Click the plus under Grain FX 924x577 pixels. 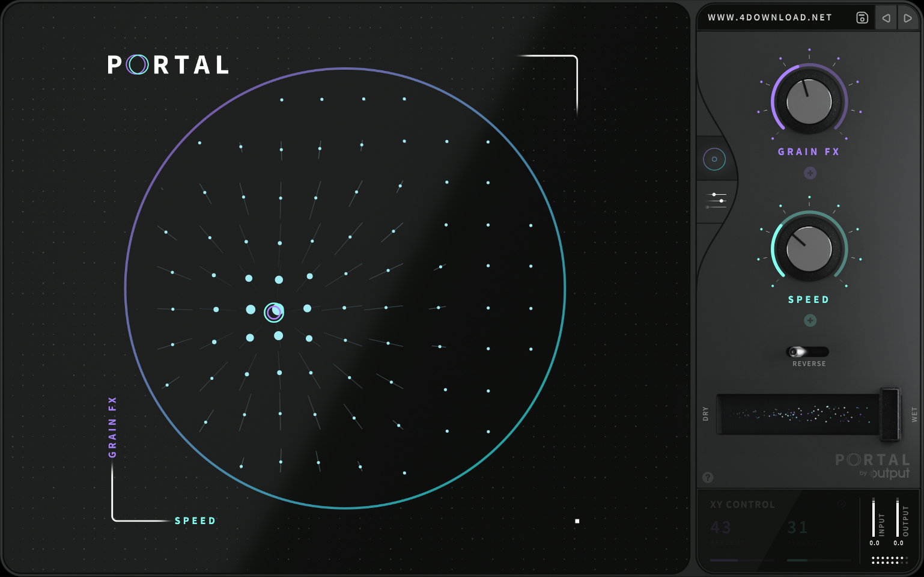(810, 173)
